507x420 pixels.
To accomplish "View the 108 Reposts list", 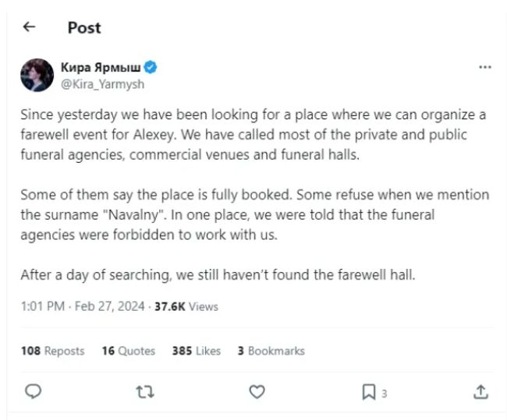I will [53, 351].
